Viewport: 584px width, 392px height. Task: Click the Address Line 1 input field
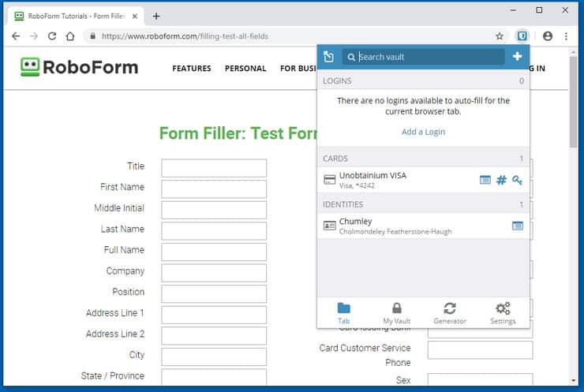point(214,315)
